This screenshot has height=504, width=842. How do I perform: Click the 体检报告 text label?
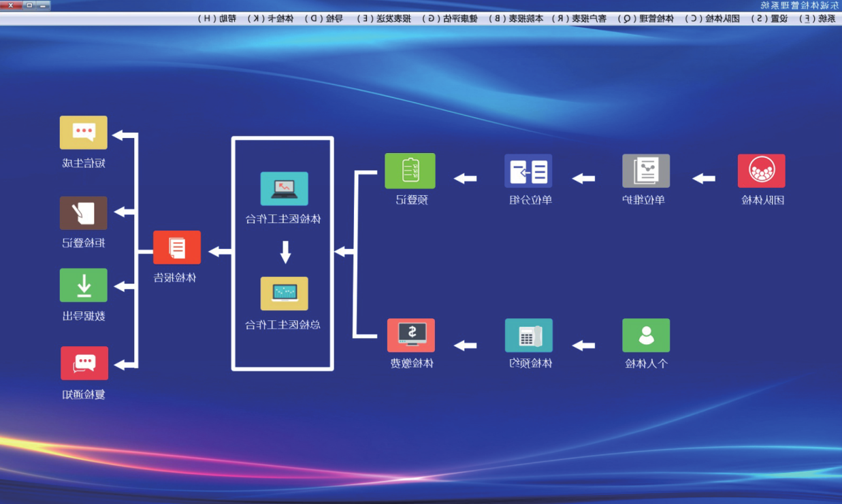coord(175,278)
